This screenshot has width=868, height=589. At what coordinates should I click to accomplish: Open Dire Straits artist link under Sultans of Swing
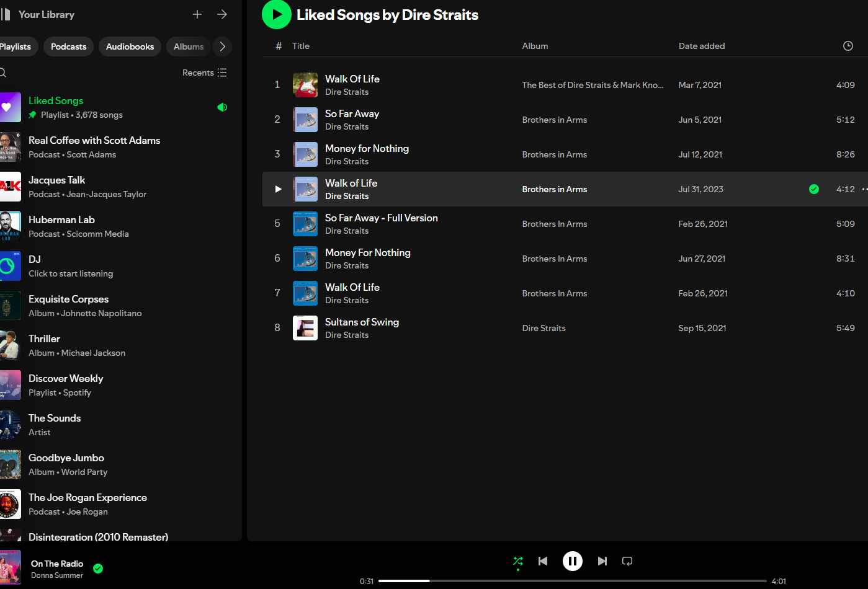347,335
